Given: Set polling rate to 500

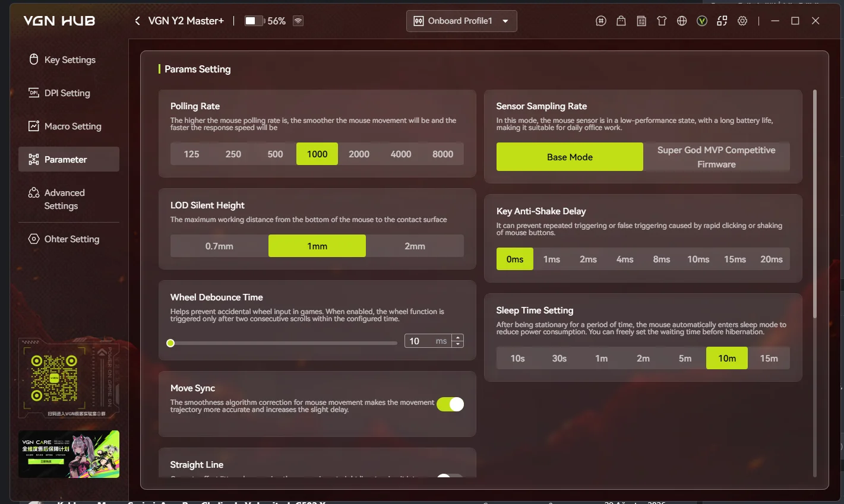Looking at the screenshot, I should click(x=275, y=154).
